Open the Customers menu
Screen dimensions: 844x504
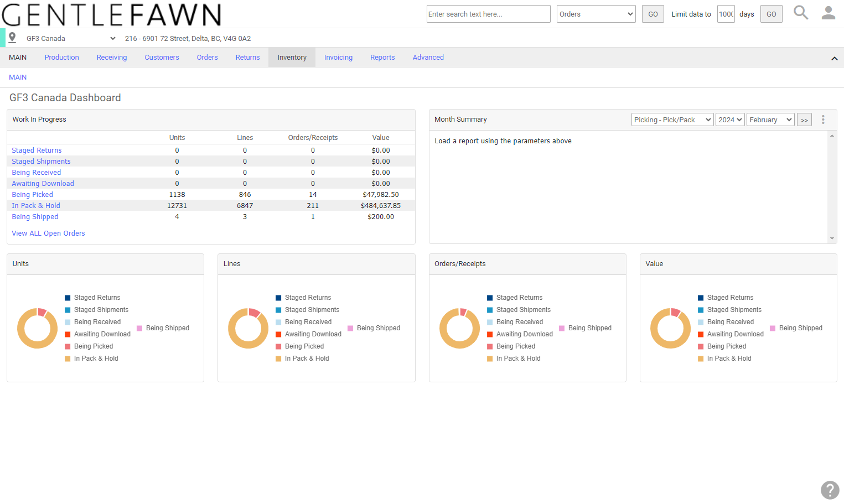pos(162,58)
